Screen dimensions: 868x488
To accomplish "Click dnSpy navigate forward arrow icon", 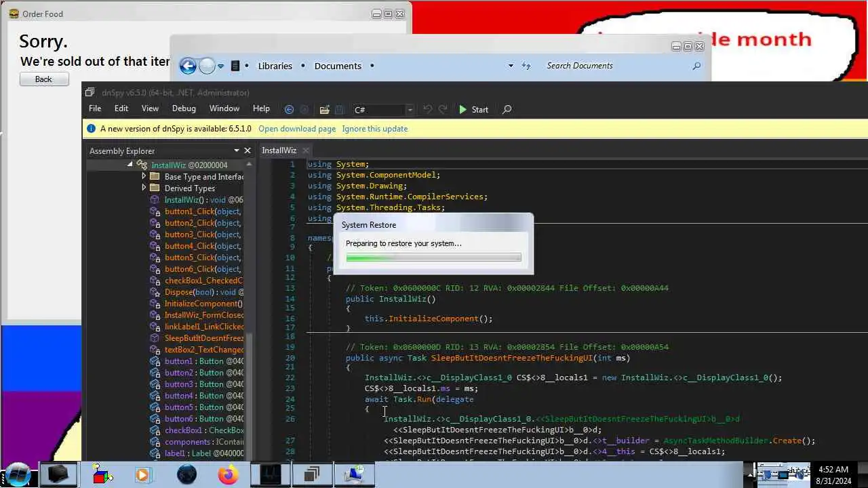I will tap(304, 109).
